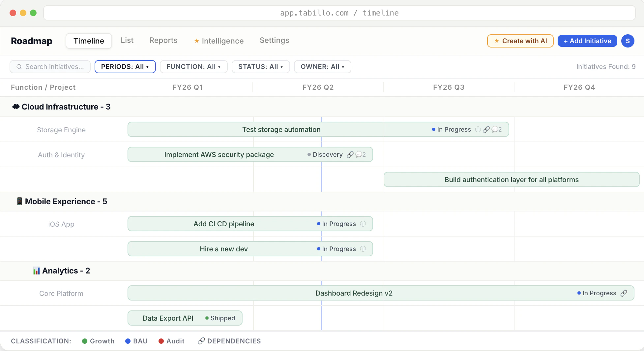The width and height of the screenshot is (644, 351).
Task: Click the Search initiatives input field
Action: (x=53, y=67)
